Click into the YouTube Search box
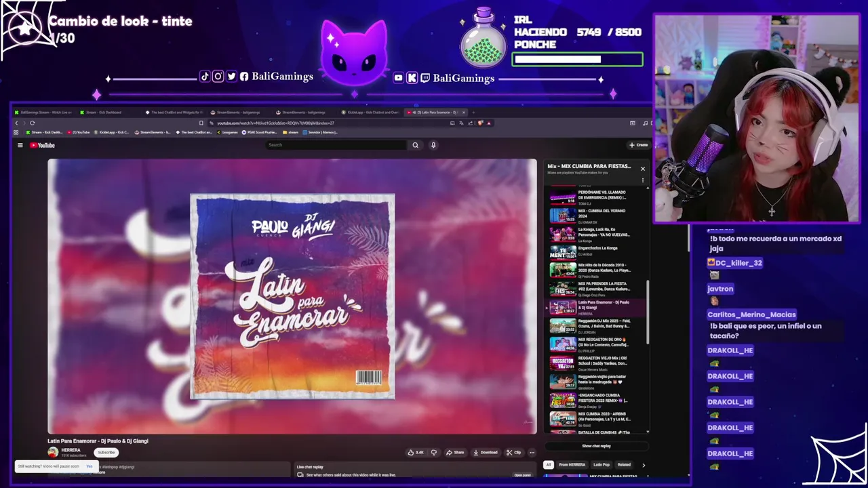 click(x=336, y=145)
